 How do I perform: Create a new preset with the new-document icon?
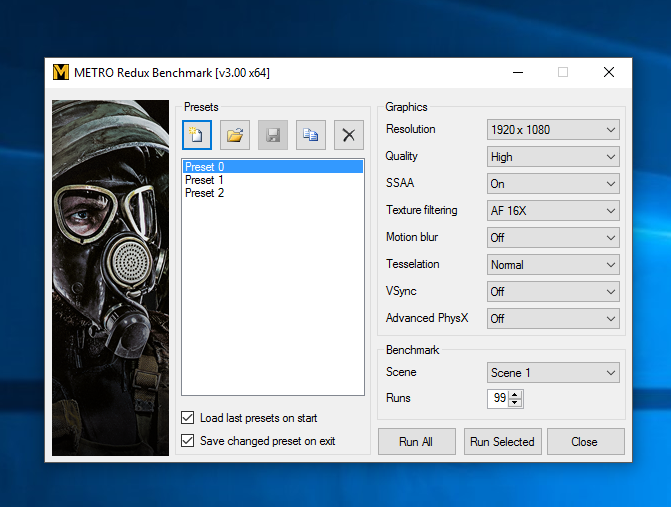(197, 135)
